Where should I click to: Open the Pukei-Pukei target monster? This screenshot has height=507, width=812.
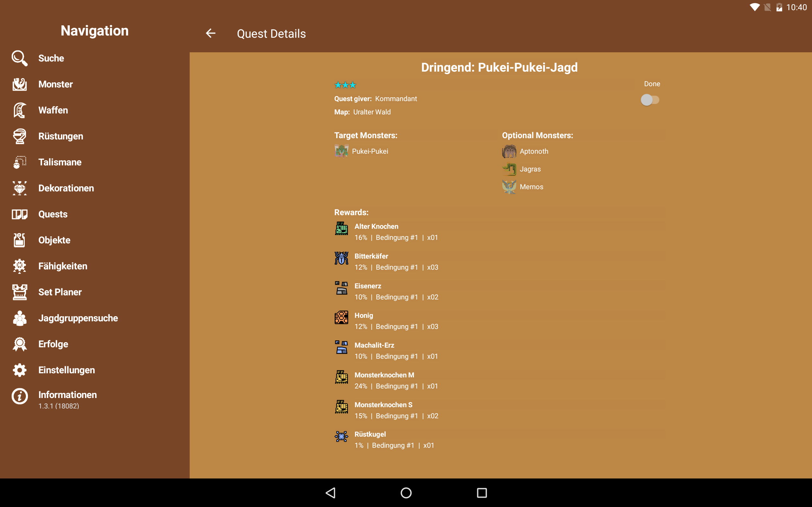370,151
